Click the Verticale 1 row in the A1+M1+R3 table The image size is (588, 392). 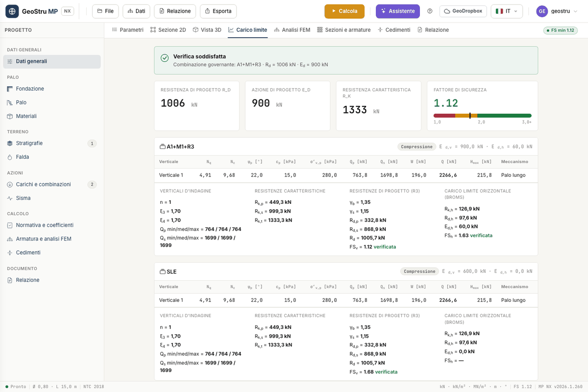click(x=346, y=175)
